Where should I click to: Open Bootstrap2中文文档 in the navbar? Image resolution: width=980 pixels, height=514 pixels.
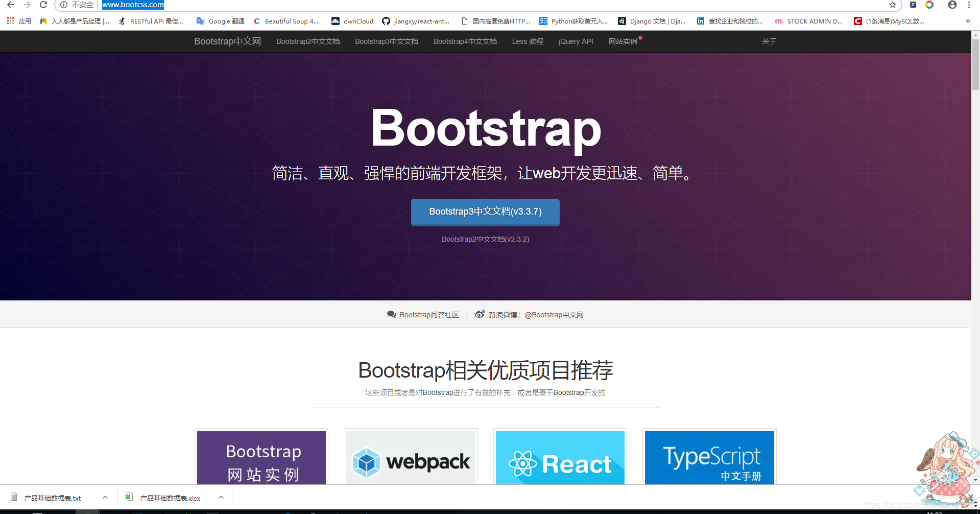pyautogui.click(x=308, y=41)
